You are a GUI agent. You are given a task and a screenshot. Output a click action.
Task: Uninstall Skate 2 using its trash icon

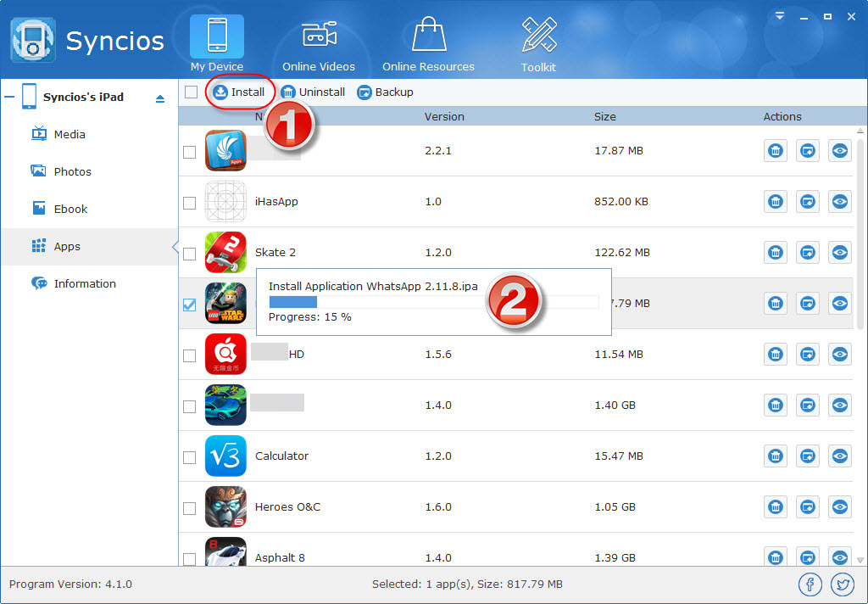[775, 253]
